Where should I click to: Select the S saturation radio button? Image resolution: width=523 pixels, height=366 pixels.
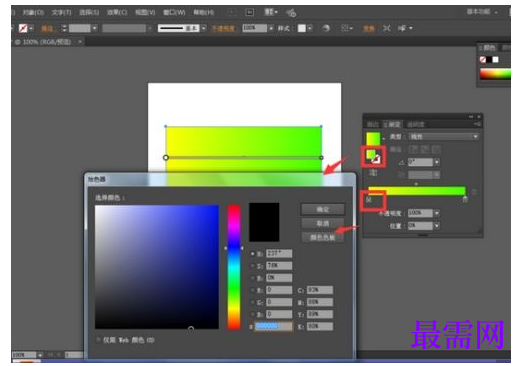(252, 266)
